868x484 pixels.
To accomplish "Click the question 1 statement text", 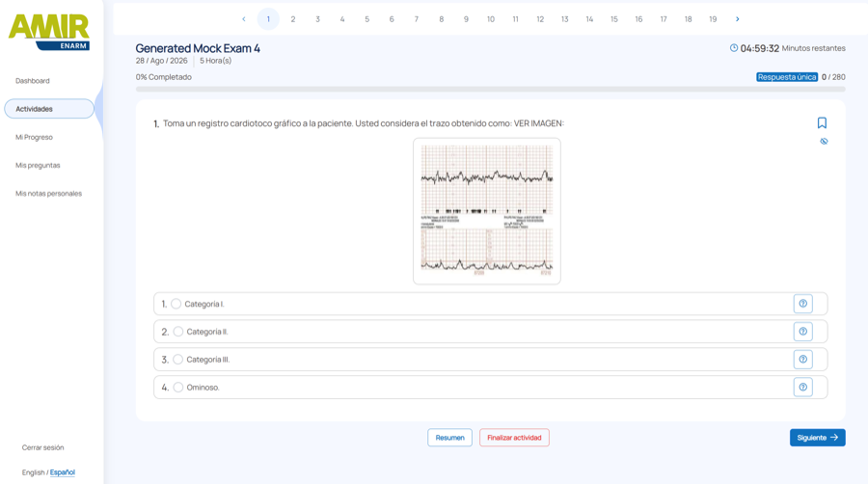I will 364,123.
